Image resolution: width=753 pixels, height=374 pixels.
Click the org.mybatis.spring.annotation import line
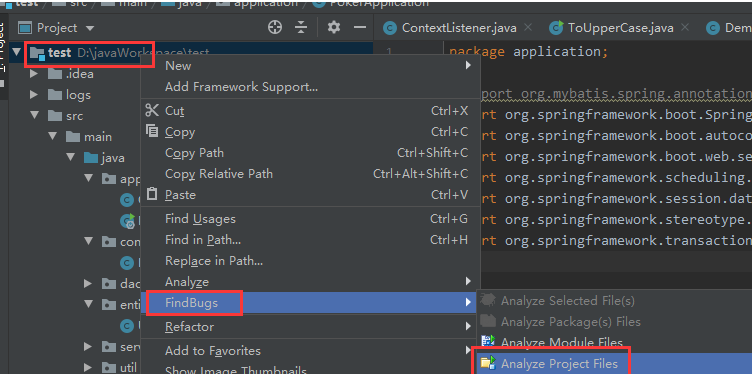(x=617, y=94)
